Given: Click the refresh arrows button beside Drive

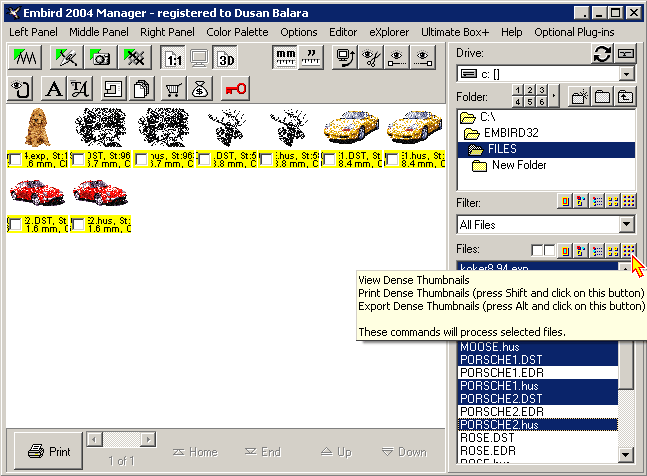Looking at the screenshot, I should [602, 54].
